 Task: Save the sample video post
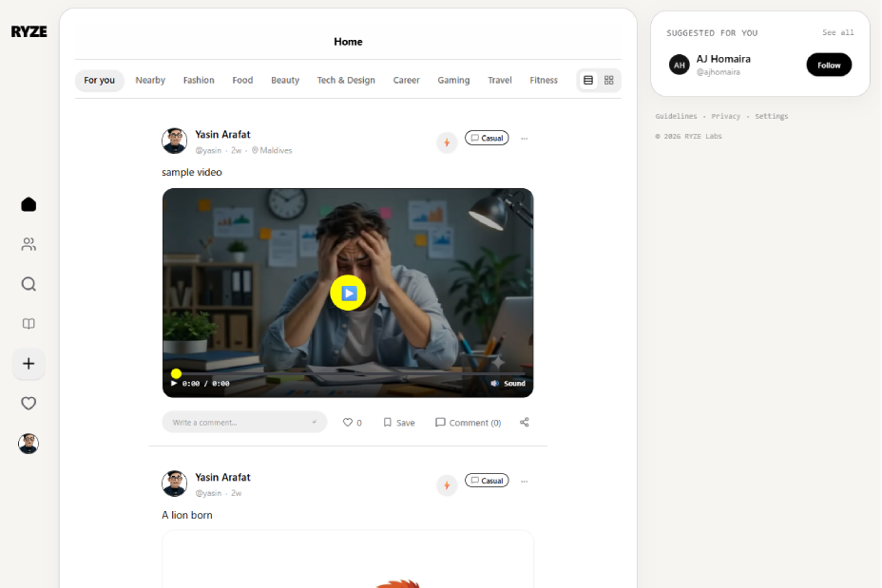coord(399,423)
